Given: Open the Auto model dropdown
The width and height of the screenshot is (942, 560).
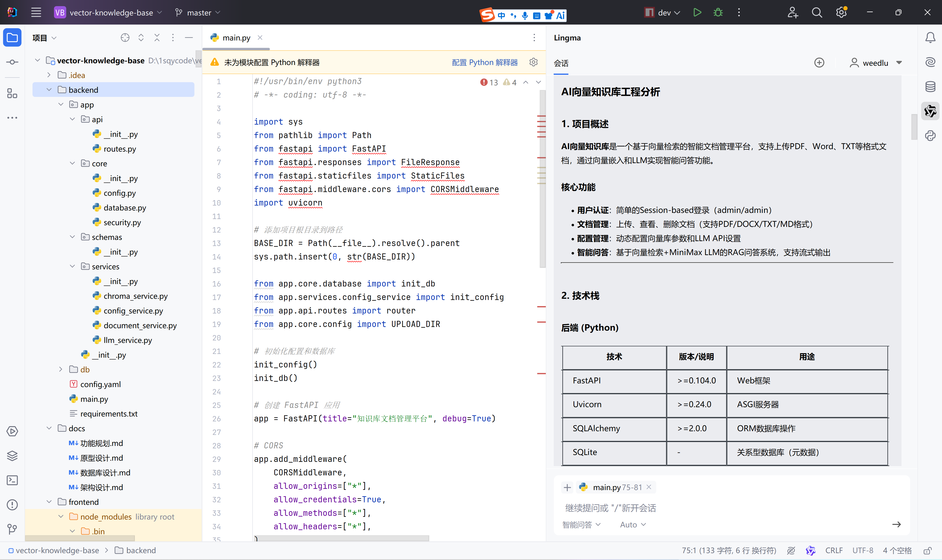Looking at the screenshot, I should [x=633, y=524].
